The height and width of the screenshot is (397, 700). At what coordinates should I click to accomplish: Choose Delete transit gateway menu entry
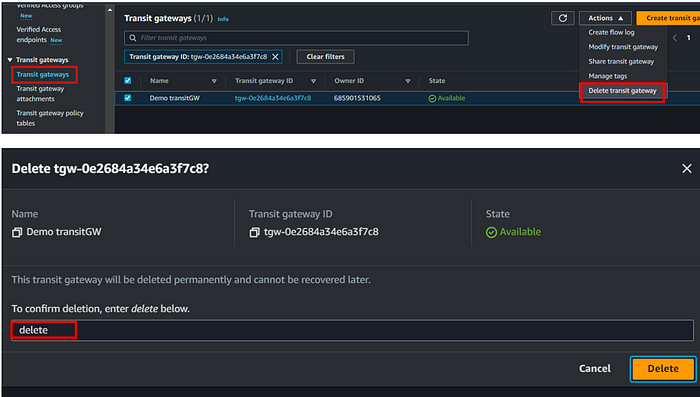click(622, 91)
